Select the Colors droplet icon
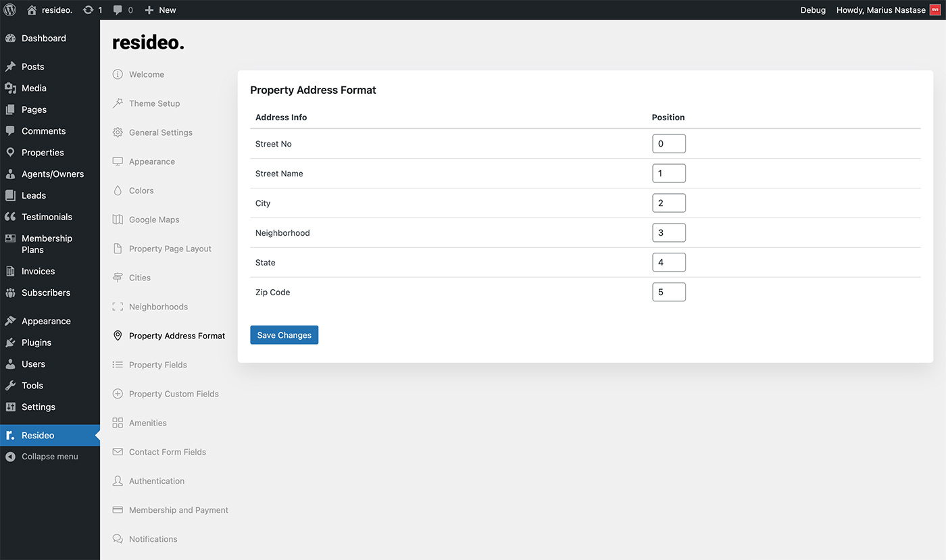The width and height of the screenshot is (946, 560). pos(118,190)
